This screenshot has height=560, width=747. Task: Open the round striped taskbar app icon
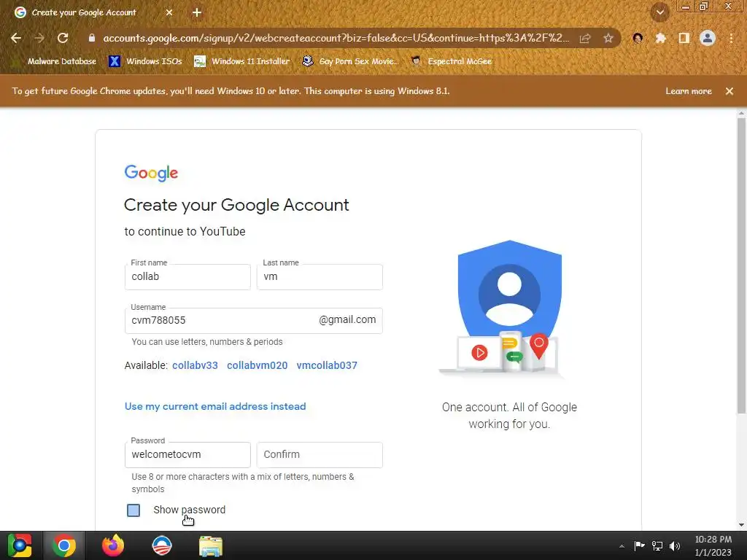(x=162, y=545)
